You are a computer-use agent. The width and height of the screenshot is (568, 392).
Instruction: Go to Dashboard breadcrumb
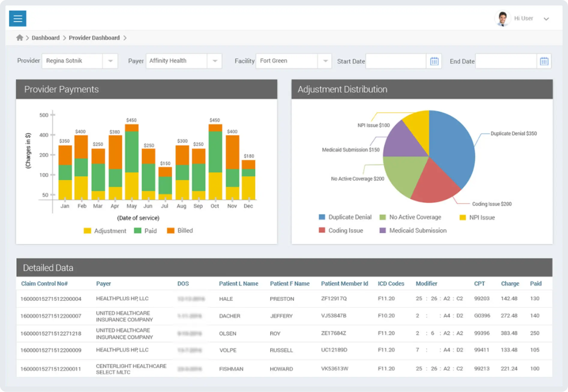point(46,38)
